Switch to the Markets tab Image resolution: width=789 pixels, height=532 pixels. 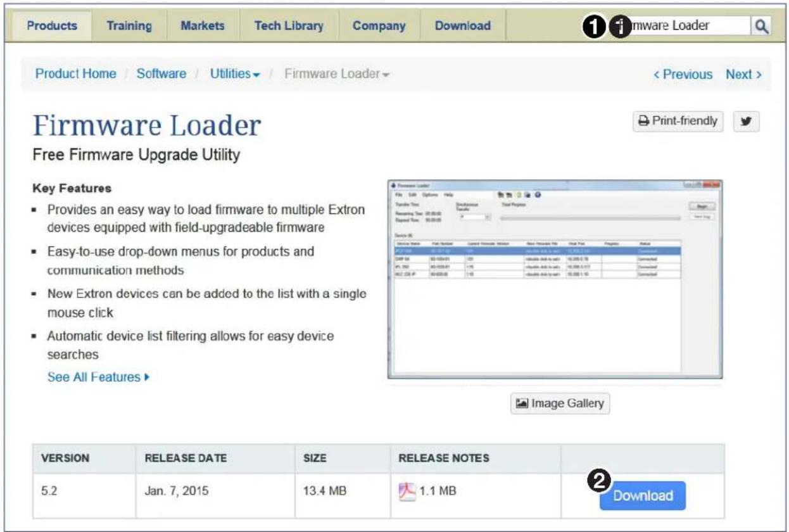tap(203, 26)
